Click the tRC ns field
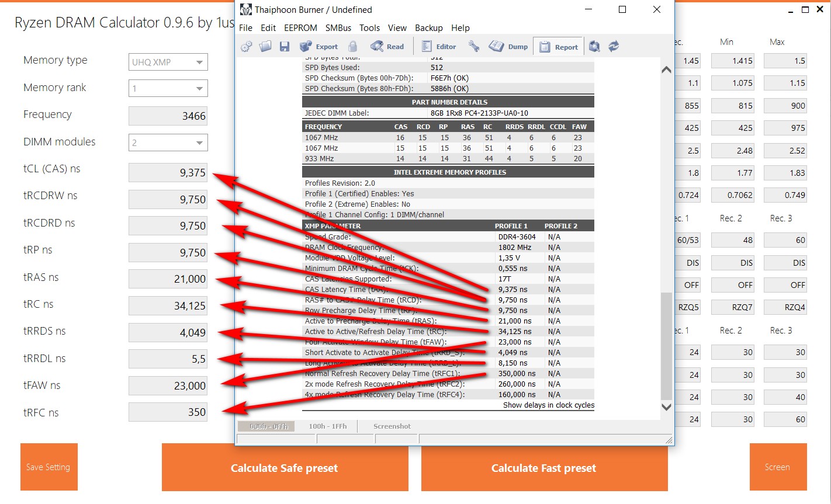The height and width of the screenshot is (504, 831). 168,305
